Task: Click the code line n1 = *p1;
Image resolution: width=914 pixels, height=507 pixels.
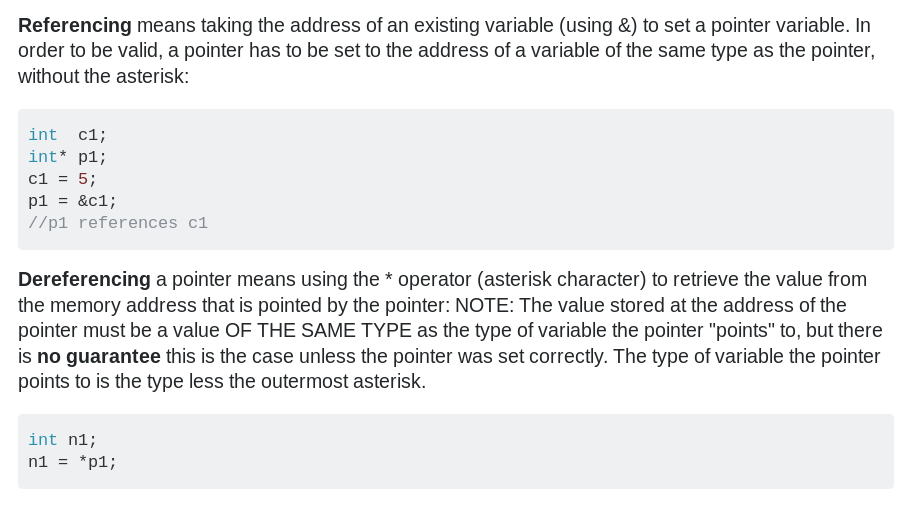Action: [72, 463]
